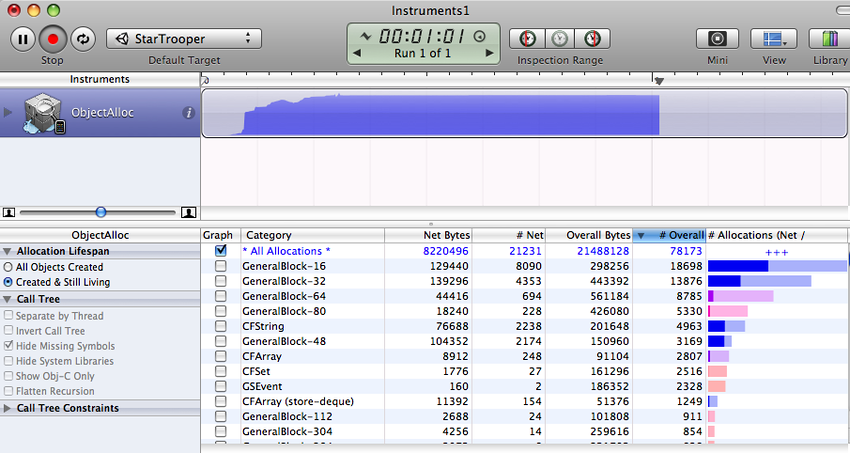This screenshot has height=453, width=850.
Task: Expand the ObjectAlloc instrument disclosure triangle
Action: click(10, 113)
